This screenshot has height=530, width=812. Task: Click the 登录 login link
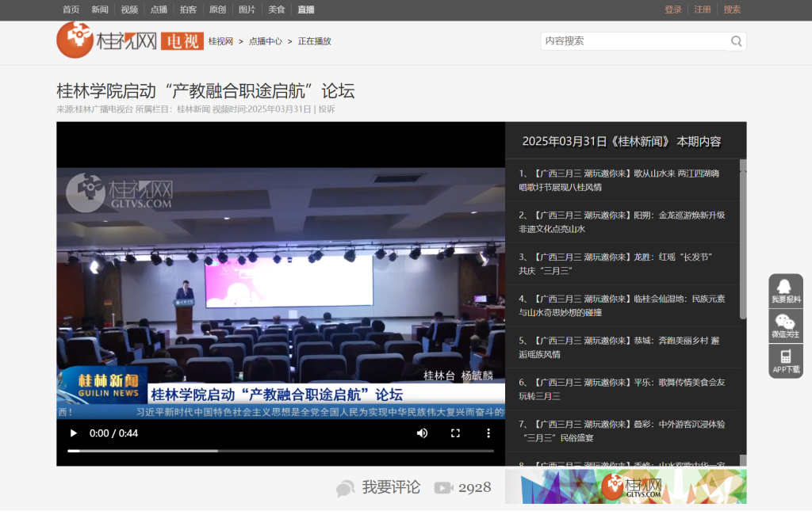(x=673, y=10)
